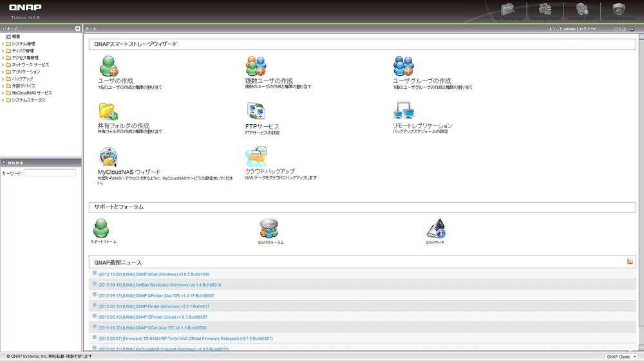Click the 複数ユーザの作成 icon
Image resolution: width=644 pixels, height=361 pixels.
pos(256,66)
